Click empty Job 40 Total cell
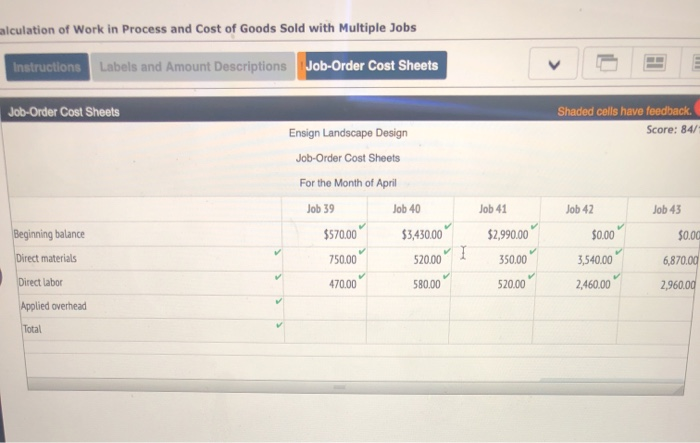Image resolution: width=700 pixels, height=443 pixels. 407,331
